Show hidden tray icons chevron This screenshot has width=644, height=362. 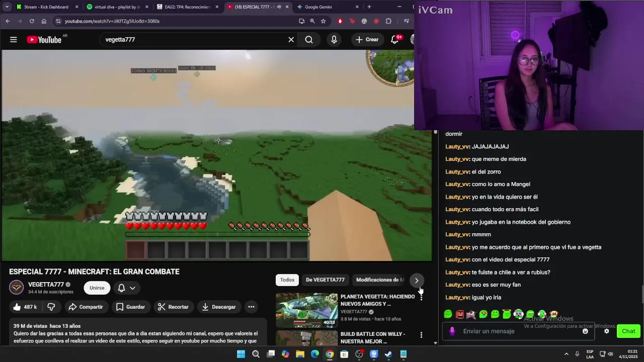[x=566, y=354]
